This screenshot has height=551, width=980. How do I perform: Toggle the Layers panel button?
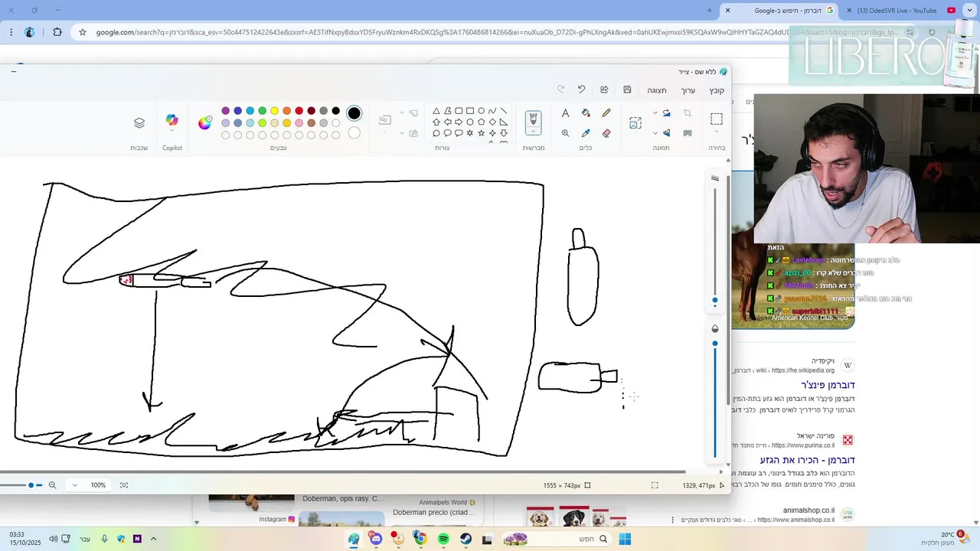coord(139,122)
